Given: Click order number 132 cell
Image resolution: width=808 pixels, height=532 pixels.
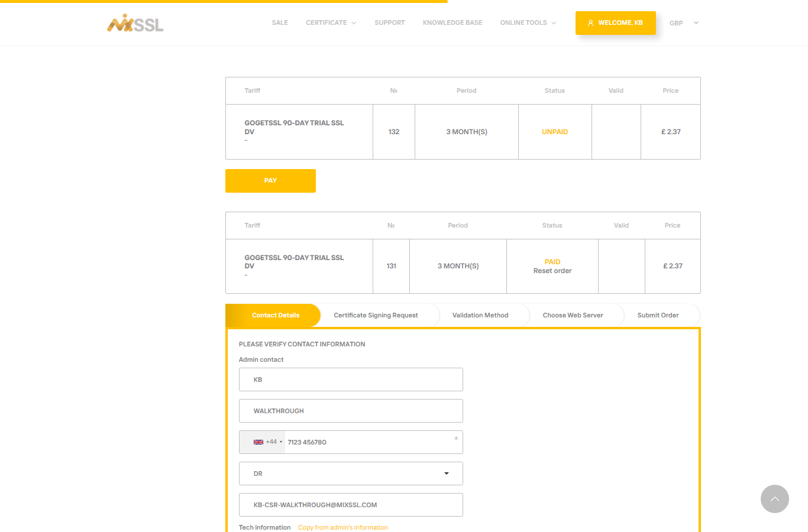Looking at the screenshot, I should [394, 132].
